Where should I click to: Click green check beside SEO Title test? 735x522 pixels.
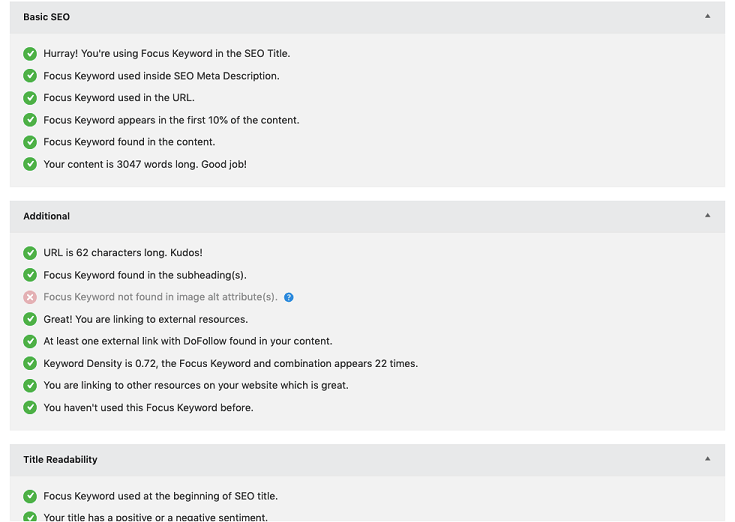(x=30, y=54)
